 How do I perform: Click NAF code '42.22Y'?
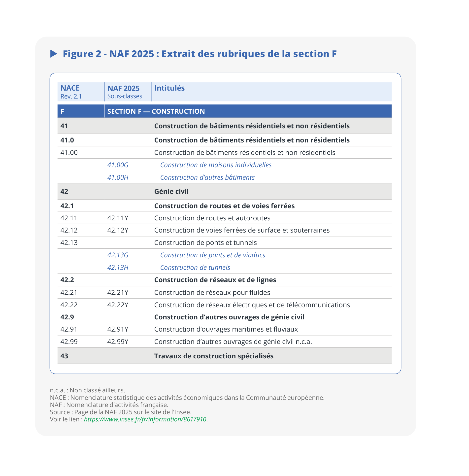[x=118, y=305]
